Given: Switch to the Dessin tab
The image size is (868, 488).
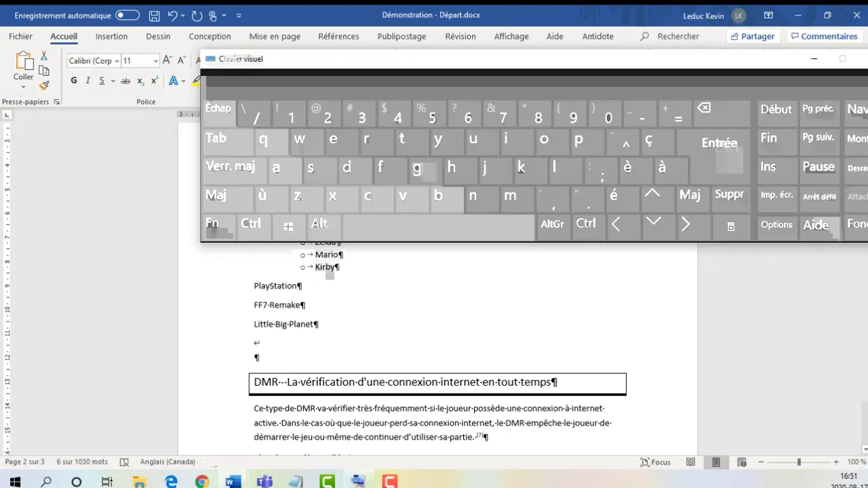Looking at the screenshot, I should pos(158,37).
